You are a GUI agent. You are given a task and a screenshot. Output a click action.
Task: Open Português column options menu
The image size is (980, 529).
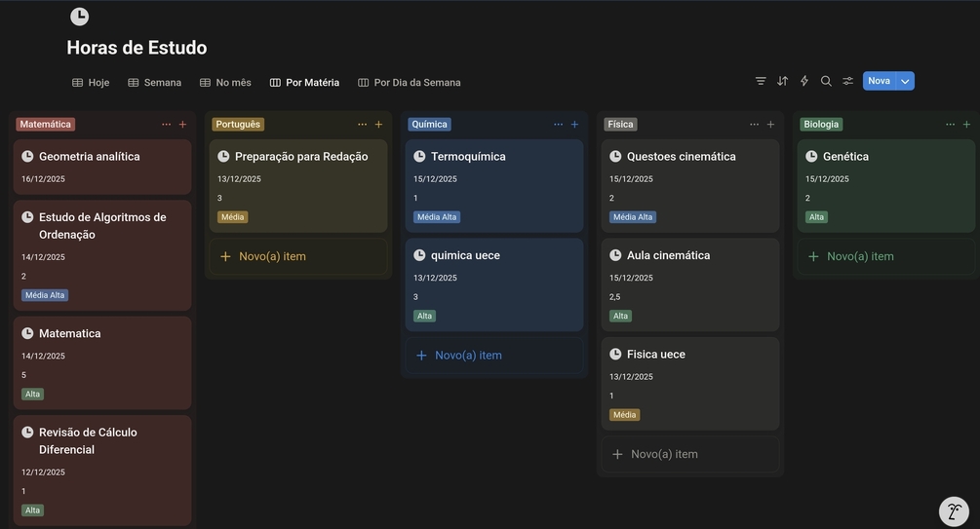362,125
